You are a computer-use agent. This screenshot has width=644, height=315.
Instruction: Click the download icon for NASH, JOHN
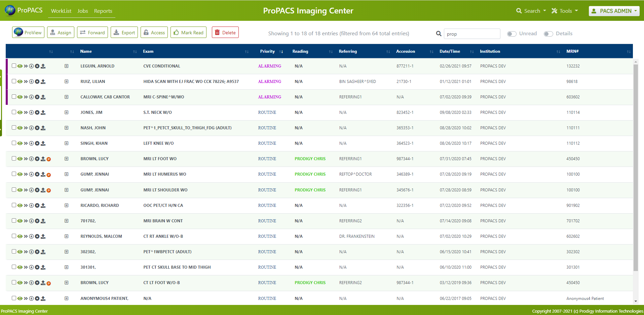pos(31,128)
